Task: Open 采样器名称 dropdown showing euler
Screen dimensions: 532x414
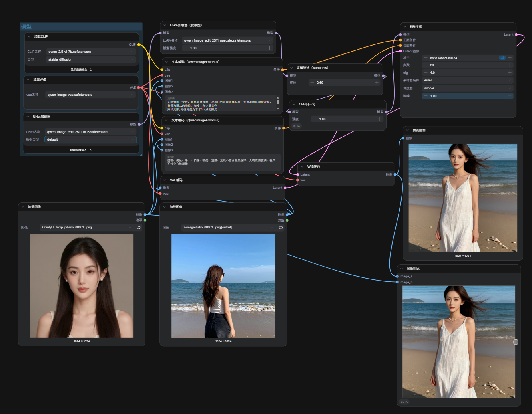Action: pyautogui.click(x=468, y=80)
